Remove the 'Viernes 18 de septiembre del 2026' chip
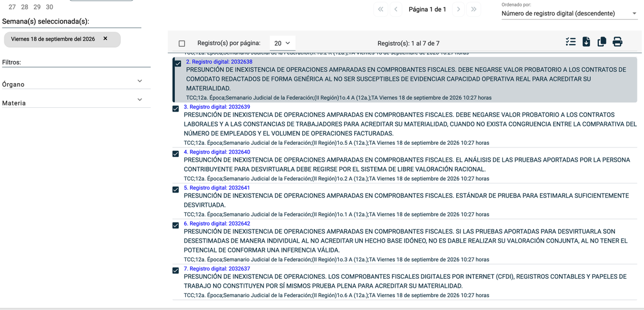 pos(105,39)
